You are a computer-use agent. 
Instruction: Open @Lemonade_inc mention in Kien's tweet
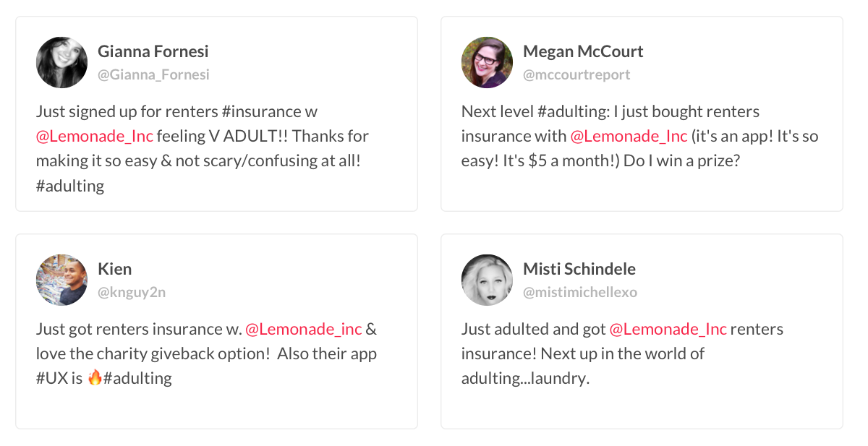point(303,329)
